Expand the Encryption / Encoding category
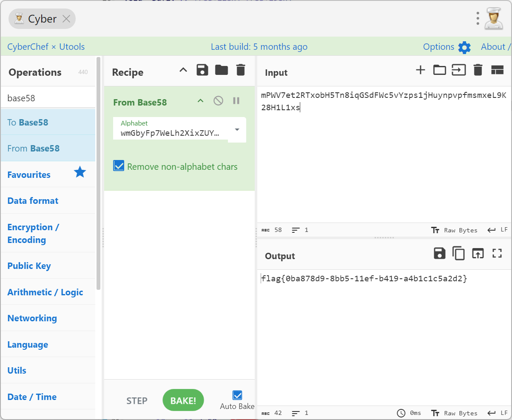Screen dimensions: 512x420 48,233
